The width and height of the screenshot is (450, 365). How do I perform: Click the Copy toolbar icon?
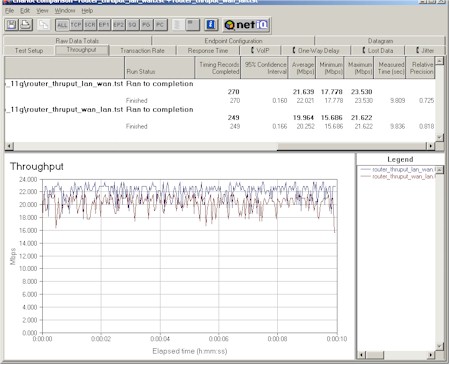point(44,25)
